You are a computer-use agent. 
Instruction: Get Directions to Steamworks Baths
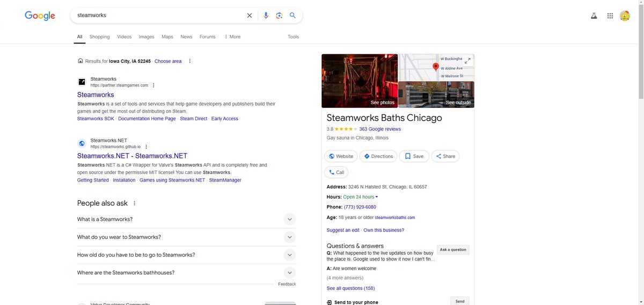378,156
